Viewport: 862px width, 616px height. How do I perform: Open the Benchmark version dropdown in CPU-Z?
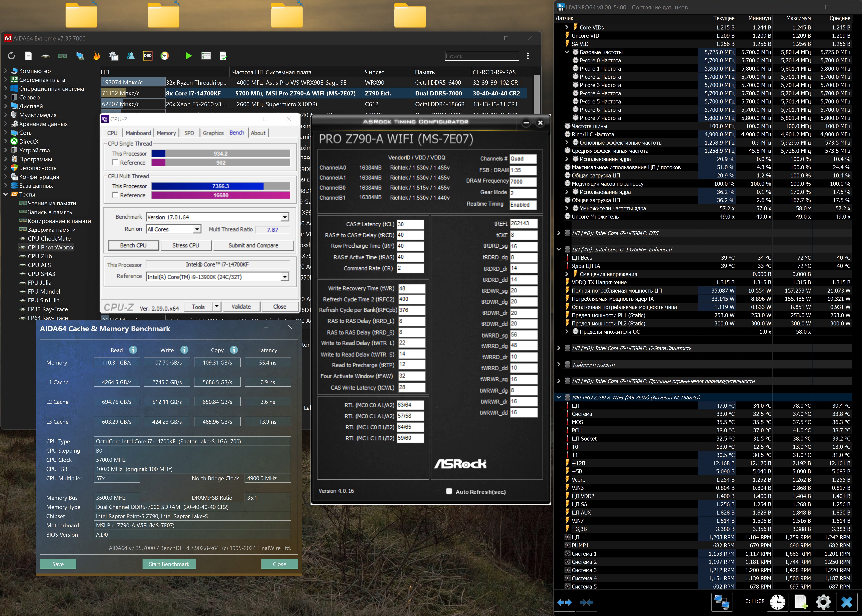285,217
